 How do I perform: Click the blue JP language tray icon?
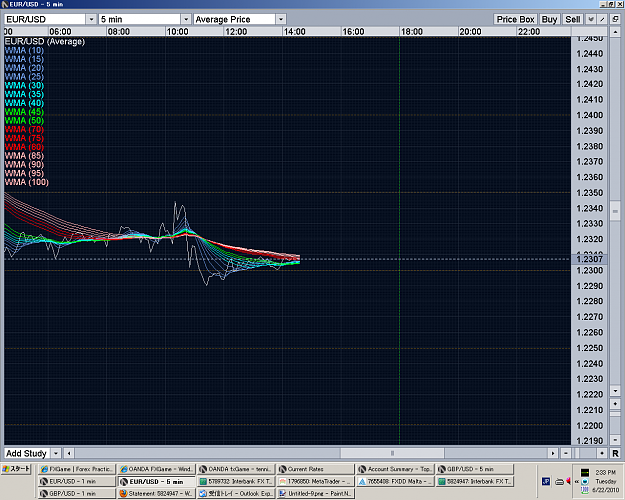coord(546,482)
